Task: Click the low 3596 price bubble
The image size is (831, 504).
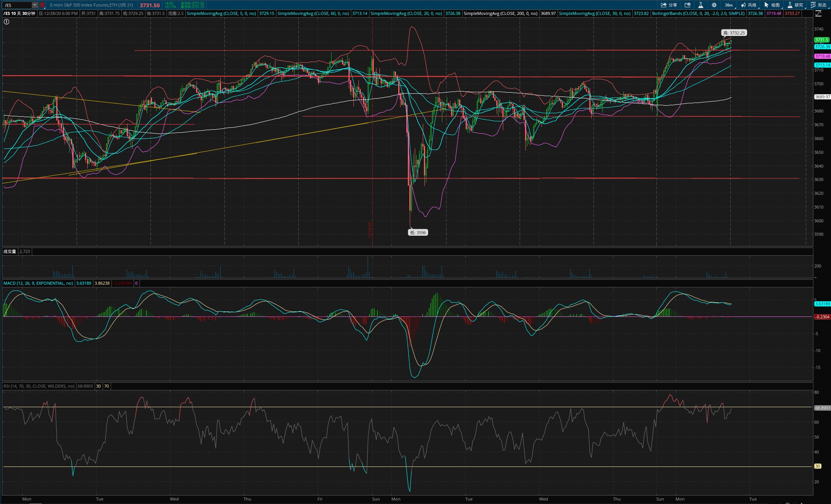Action: pos(418,233)
